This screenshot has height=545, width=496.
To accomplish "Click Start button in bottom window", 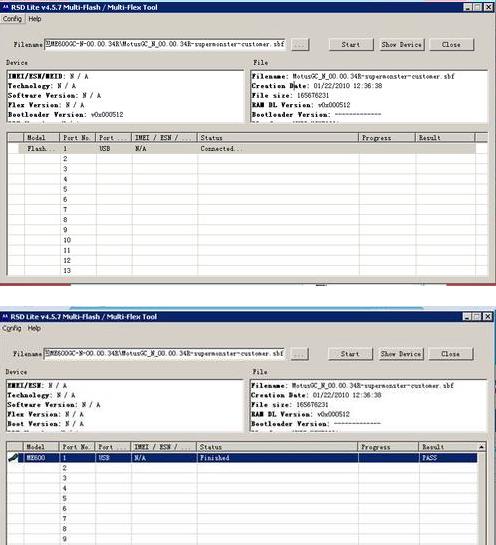I will click(350, 354).
